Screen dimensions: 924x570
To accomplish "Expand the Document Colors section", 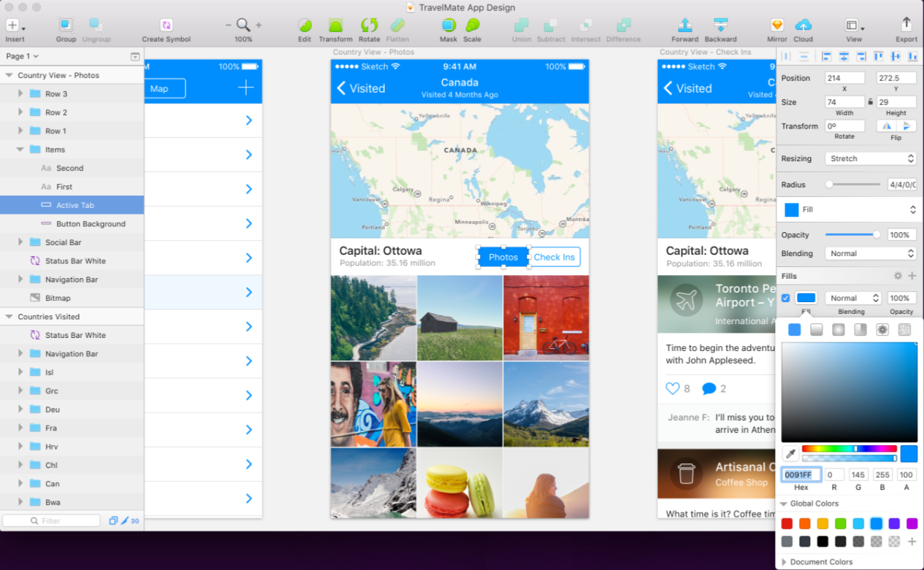I will (784, 562).
